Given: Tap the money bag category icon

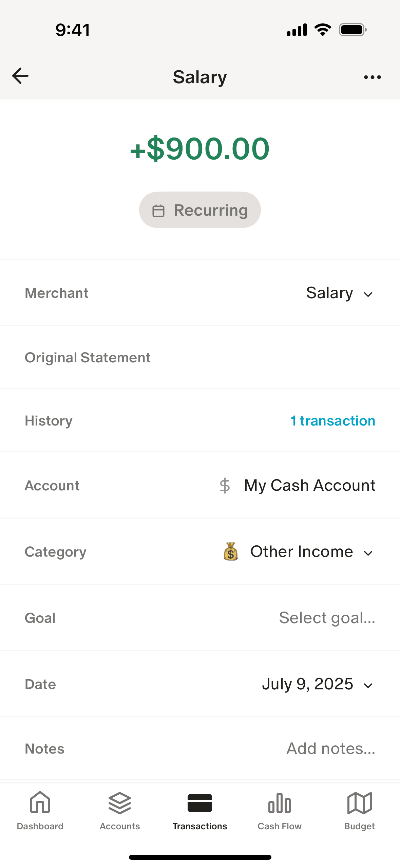Looking at the screenshot, I should [x=231, y=551].
